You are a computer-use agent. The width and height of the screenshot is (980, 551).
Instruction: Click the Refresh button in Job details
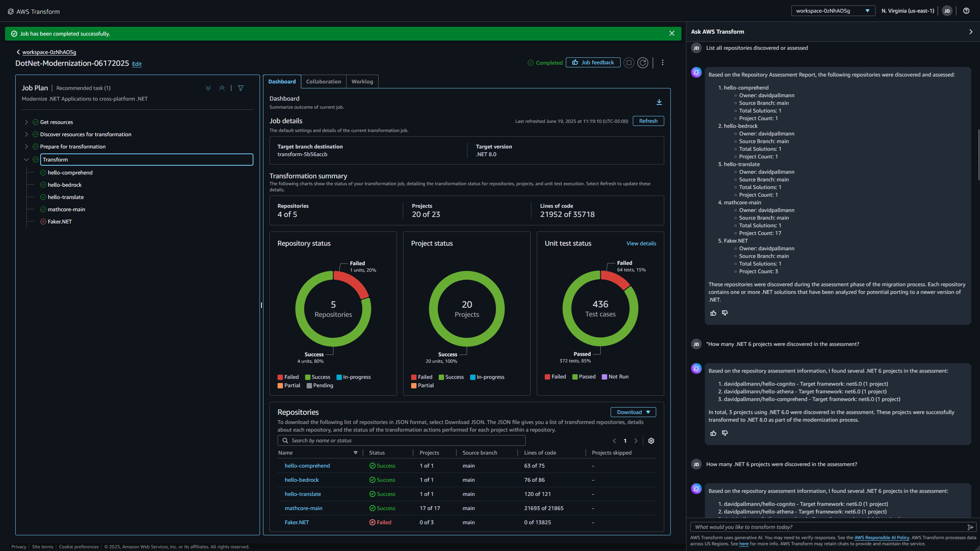click(648, 121)
